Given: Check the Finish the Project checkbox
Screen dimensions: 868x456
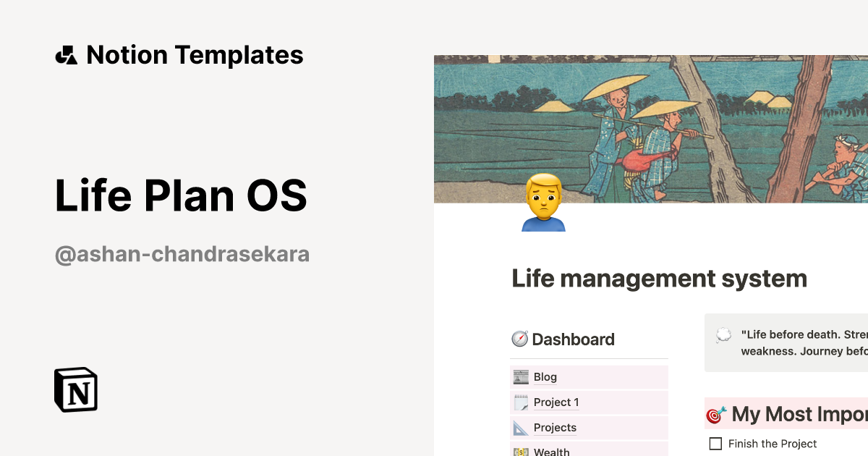Looking at the screenshot, I should coord(715,443).
